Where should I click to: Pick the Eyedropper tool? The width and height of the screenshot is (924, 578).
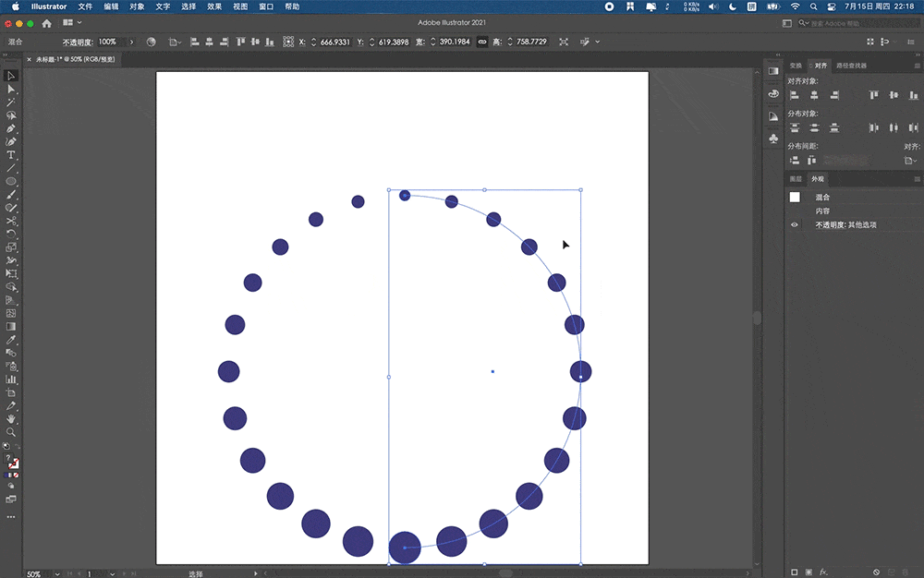point(10,340)
